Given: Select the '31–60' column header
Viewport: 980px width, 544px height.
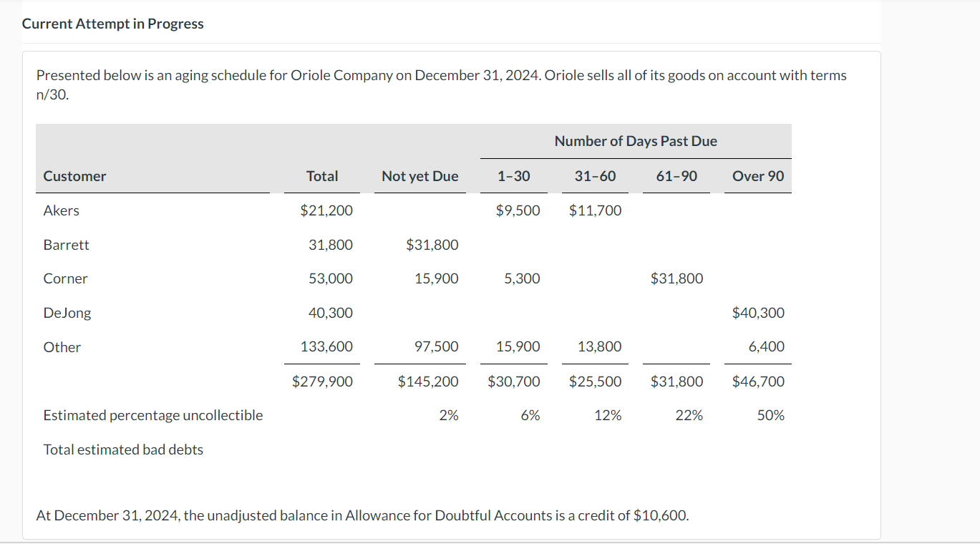Looking at the screenshot, I should coord(595,176).
